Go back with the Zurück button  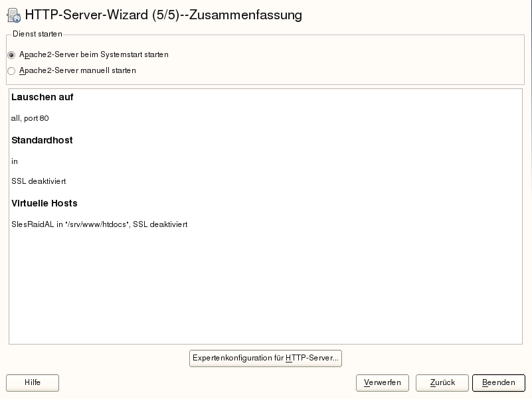tap(442, 383)
